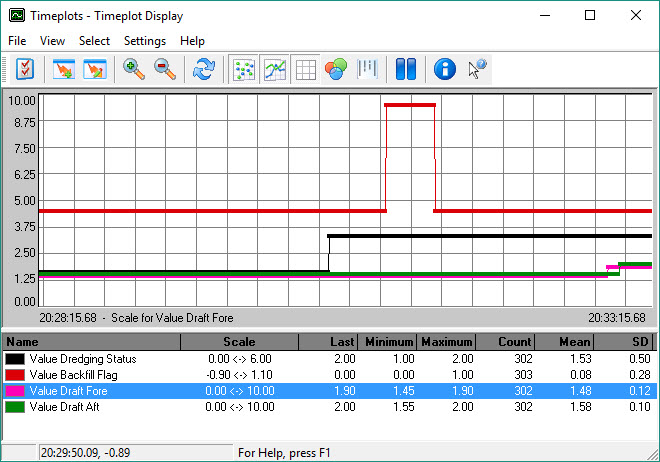Select the Value Draft Aft row

[330, 407]
